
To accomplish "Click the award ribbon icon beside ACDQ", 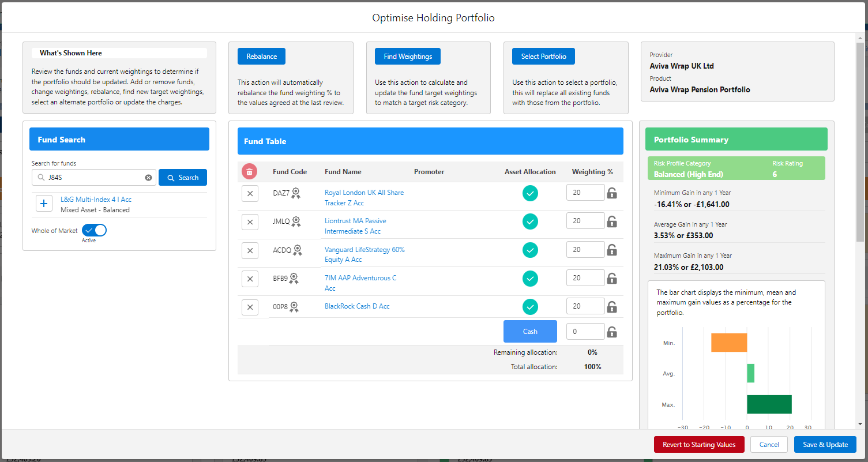I will 298,250.
